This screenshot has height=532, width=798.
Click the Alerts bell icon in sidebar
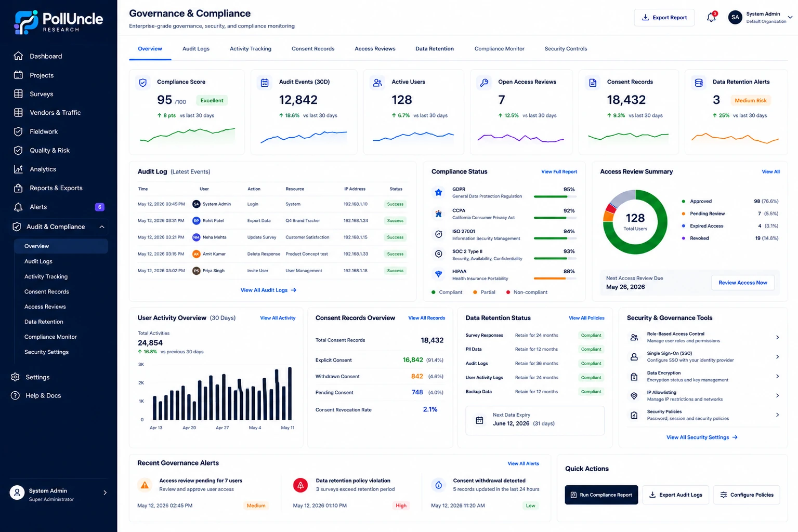coord(18,207)
